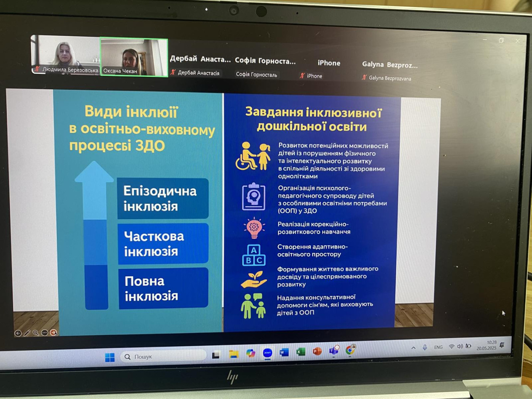Viewport: 532px width, 399px height.
Task: Click the green parent and child slide icon
Action: pyautogui.click(x=253, y=306)
